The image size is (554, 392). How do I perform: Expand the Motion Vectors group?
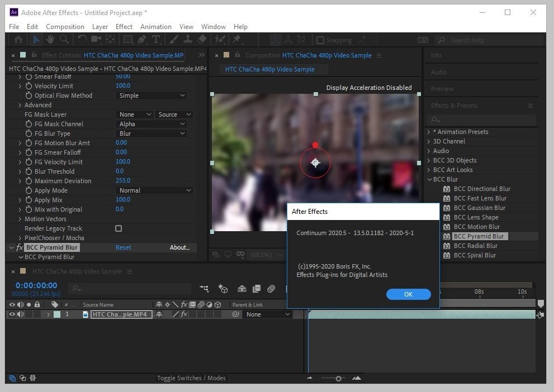click(20, 219)
